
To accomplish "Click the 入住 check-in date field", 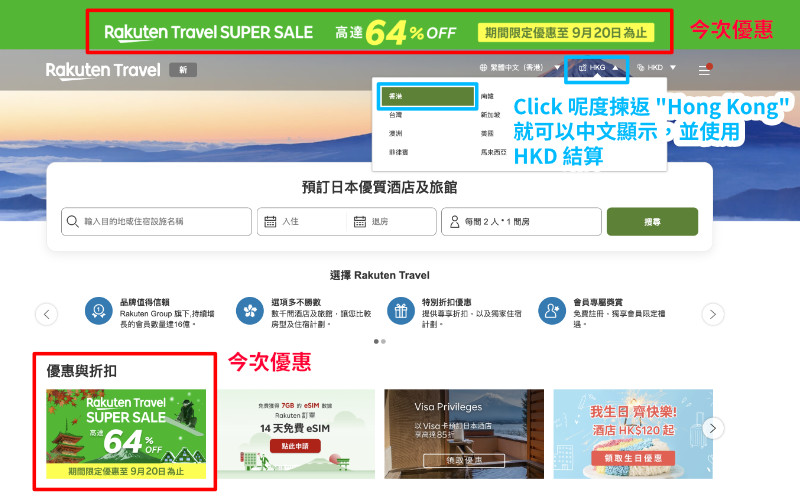I will pos(302,221).
